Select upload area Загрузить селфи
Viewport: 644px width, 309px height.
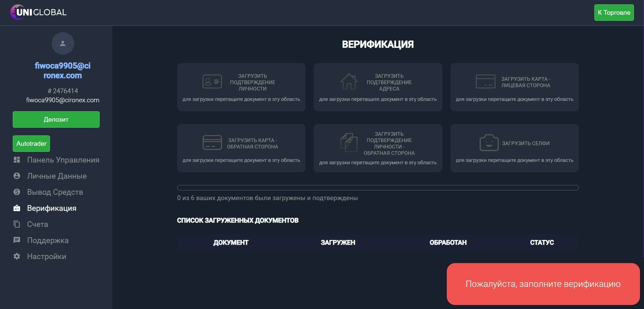(515, 148)
